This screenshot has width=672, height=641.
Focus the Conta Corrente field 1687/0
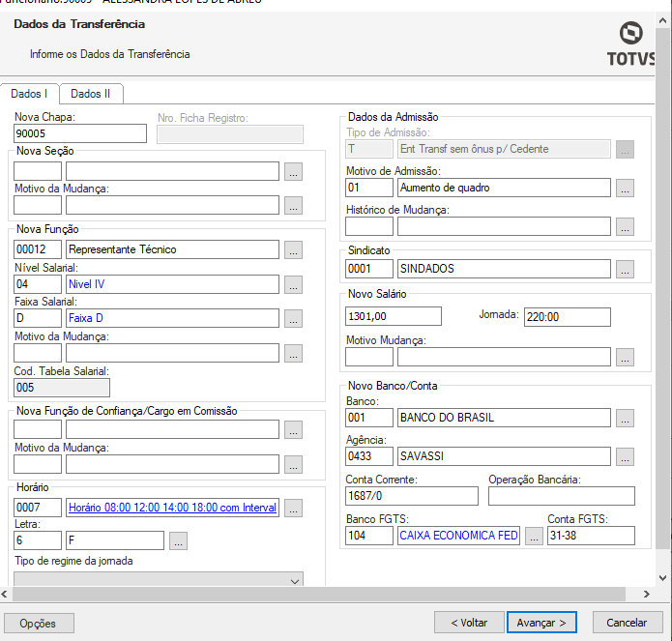pos(412,496)
